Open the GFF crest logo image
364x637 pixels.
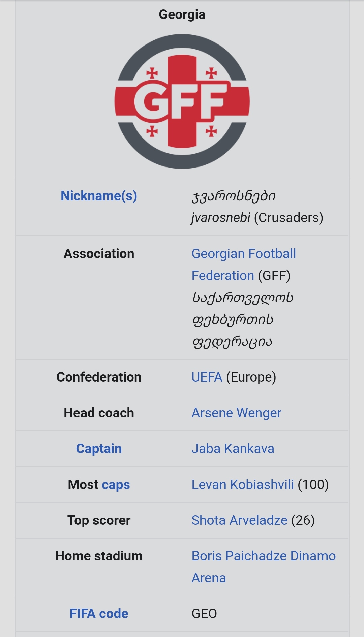(x=182, y=101)
